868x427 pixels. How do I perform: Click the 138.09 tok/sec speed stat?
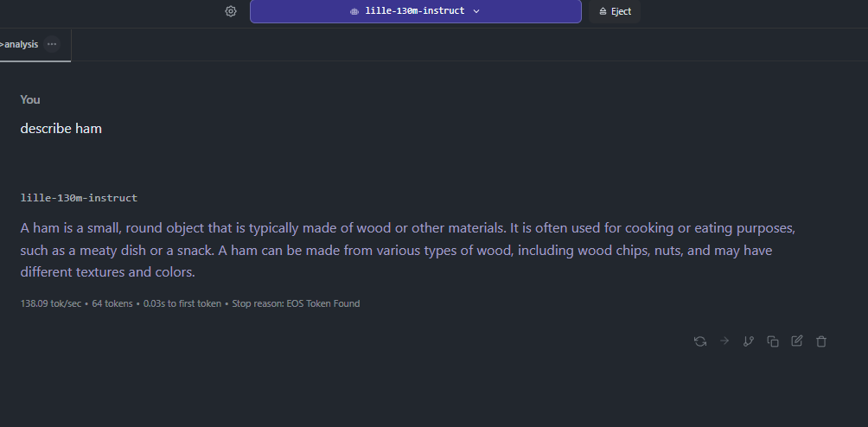(x=51, y=303)
